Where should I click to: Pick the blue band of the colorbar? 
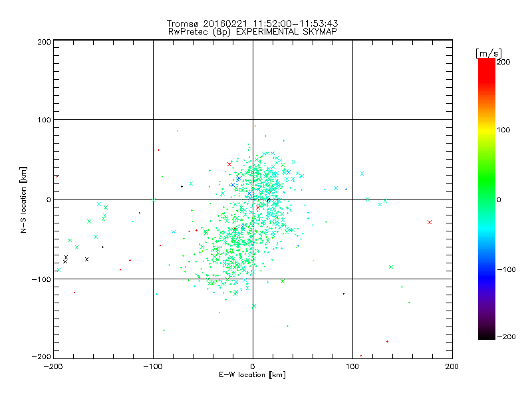(487, 277)
